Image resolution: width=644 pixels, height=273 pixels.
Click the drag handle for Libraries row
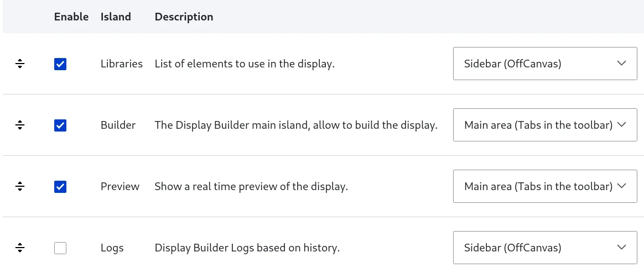click(x=20, y=64)
